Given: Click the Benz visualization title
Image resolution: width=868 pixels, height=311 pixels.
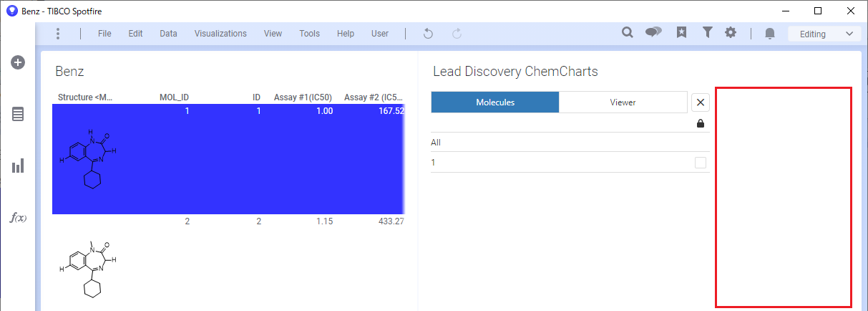Looking at the screenshot, I should tap(69, 72).
